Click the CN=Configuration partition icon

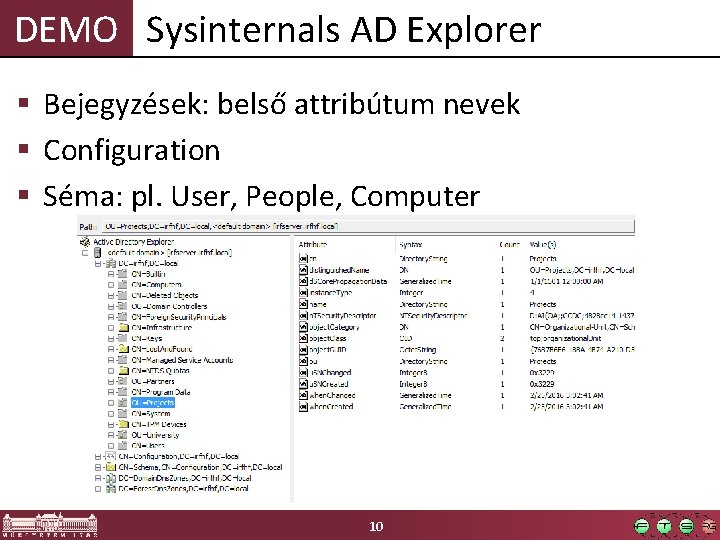(111, 456)
